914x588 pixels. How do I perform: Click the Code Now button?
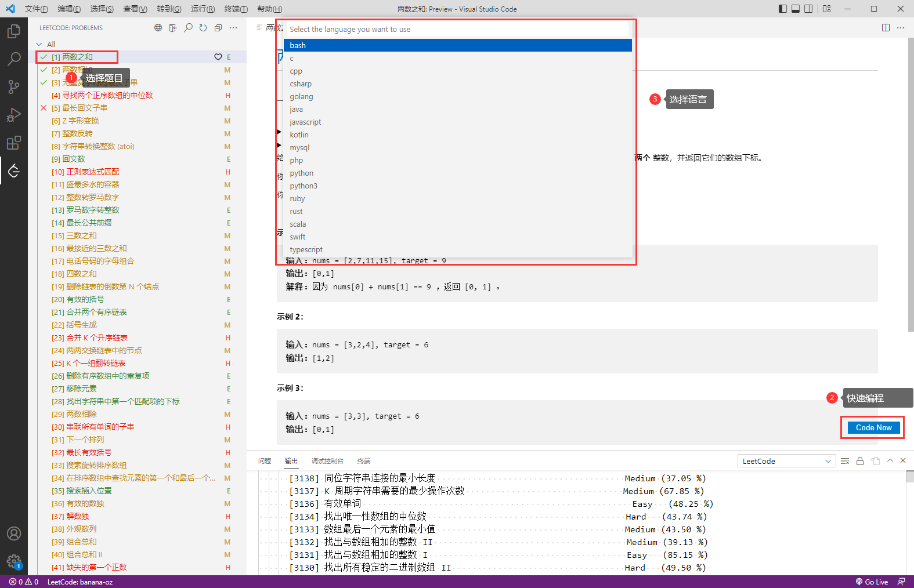[873, 427]
